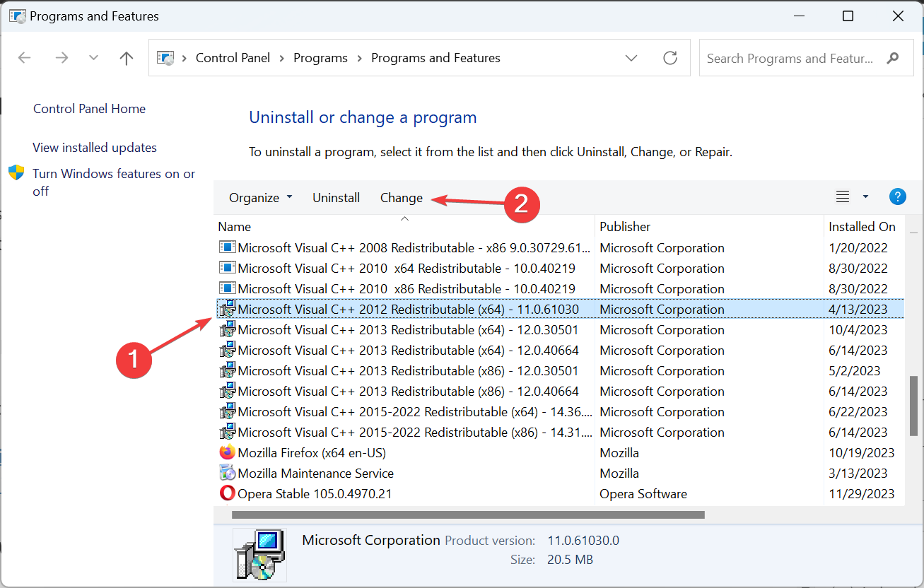Click icon of Visual C++ 2013 x86 12.0.30501

[227, 371]
